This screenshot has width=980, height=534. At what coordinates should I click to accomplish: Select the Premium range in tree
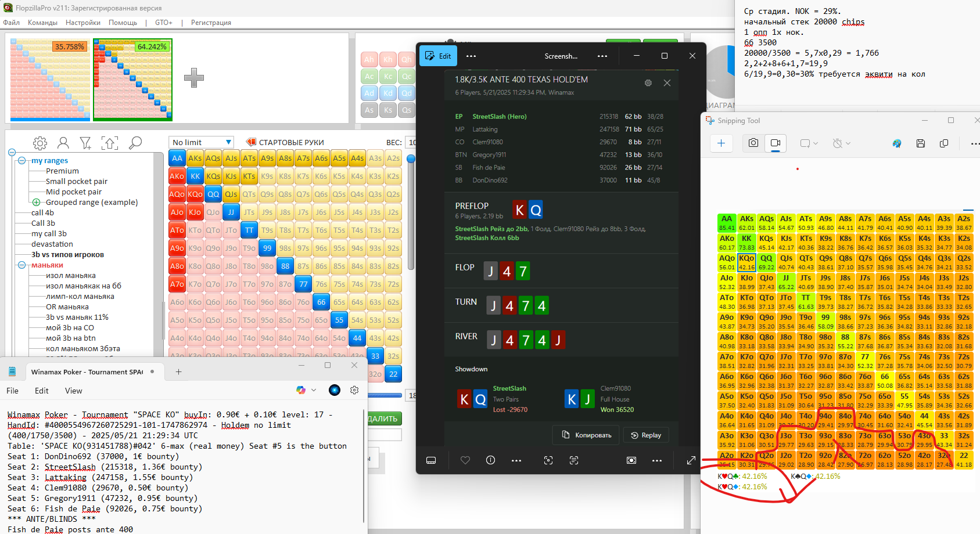click(62, 171)
